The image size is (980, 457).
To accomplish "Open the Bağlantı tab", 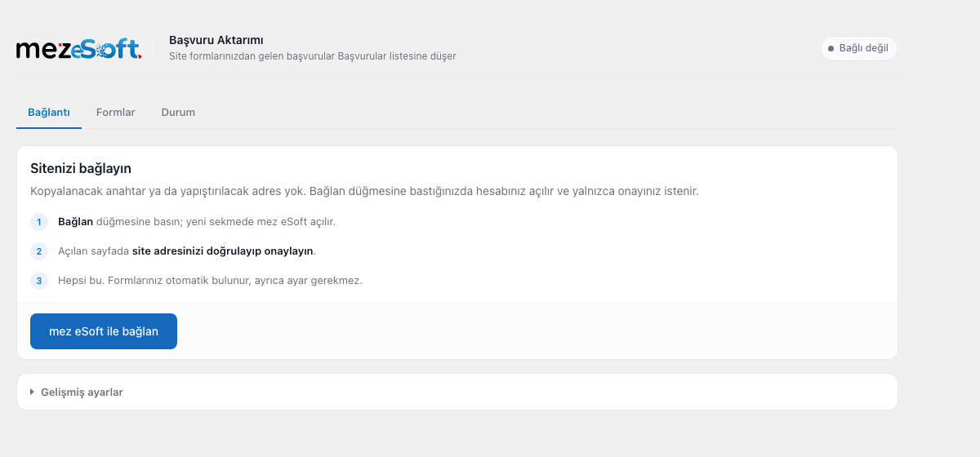I will click(49, 113).
